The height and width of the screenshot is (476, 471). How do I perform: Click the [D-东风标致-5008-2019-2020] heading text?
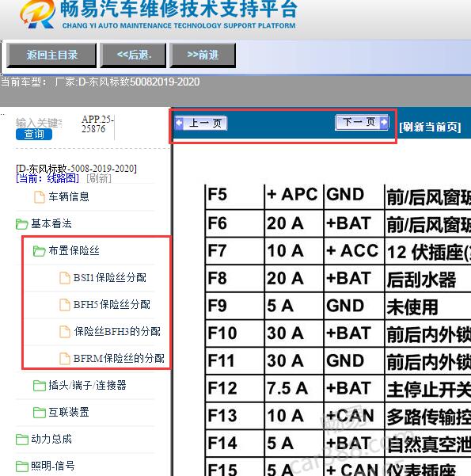pyautogui.click(x=76, y=169)
